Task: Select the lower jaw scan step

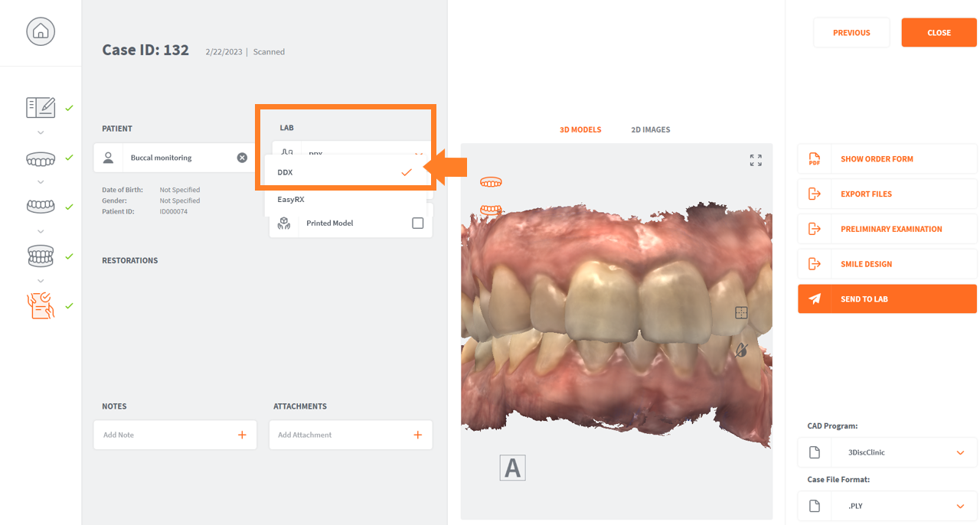Action: coord(41,207)
